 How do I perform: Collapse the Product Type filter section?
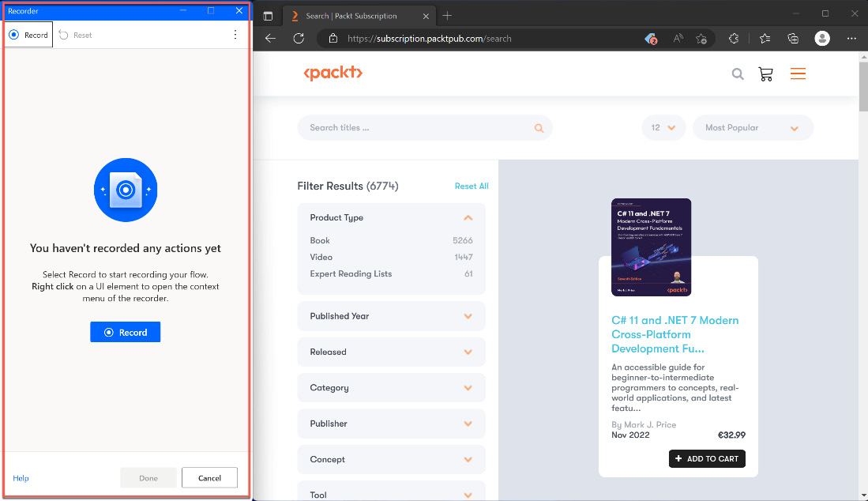pos(468,218)
